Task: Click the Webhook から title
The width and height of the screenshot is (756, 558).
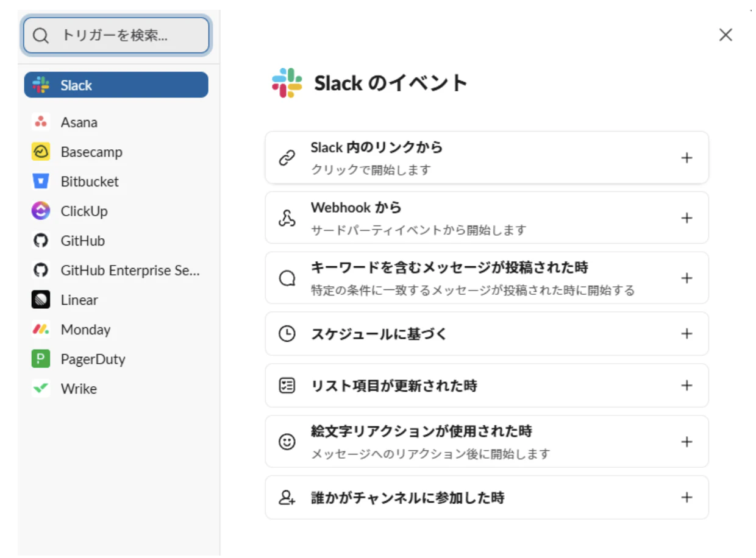Action: pyautogui.click(x=356, y=208)
